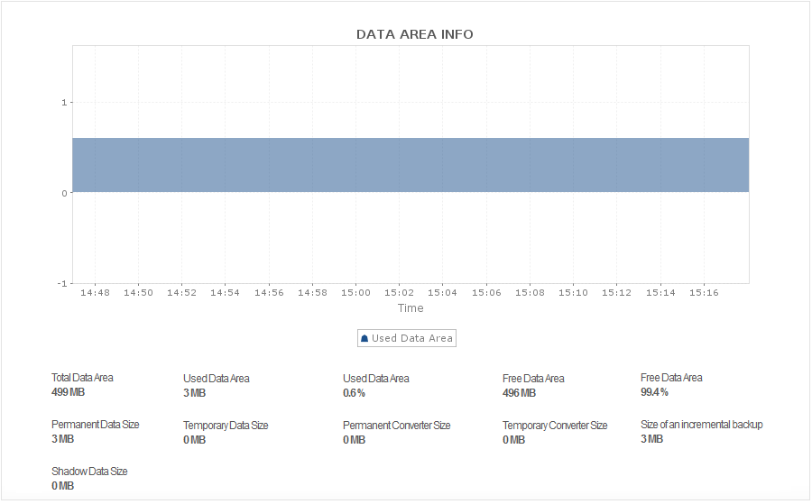The width and height of the screenshot is (812, 504).
Task: Click the Temporary Data Size label
Action: (226, 426)
